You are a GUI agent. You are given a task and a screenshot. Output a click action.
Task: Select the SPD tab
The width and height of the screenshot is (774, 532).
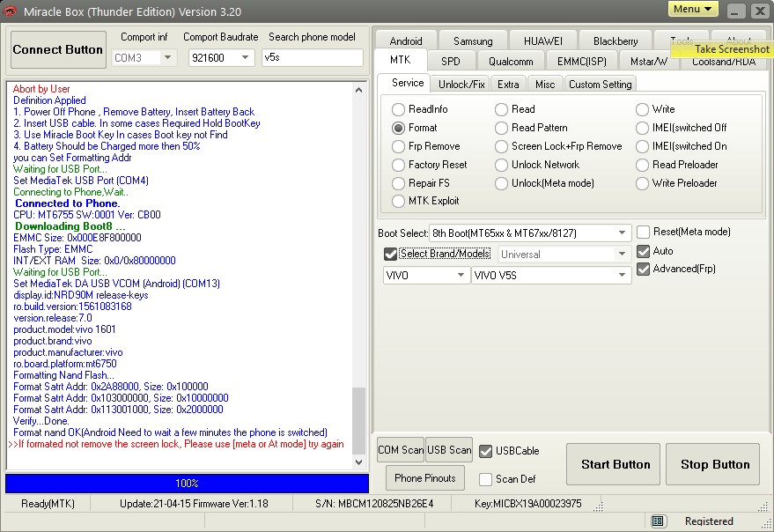pyautogui.click(x=451, y=62)
